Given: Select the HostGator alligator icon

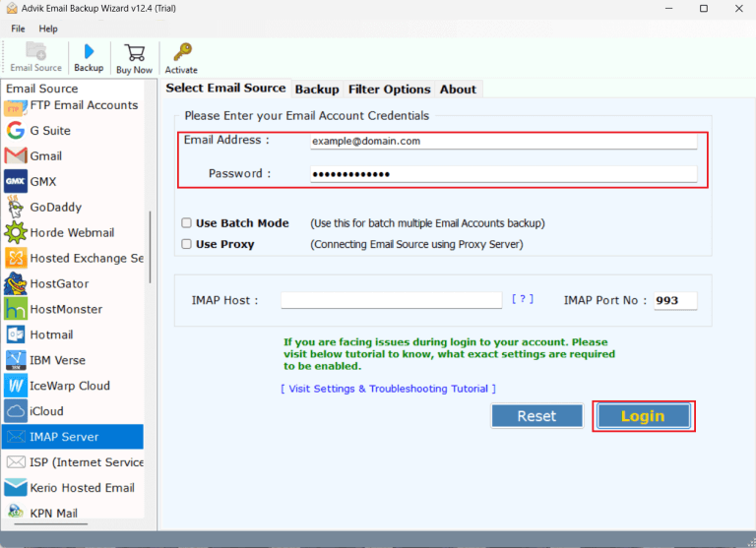Looking at the screenshot, I should [x=16, y=283].
